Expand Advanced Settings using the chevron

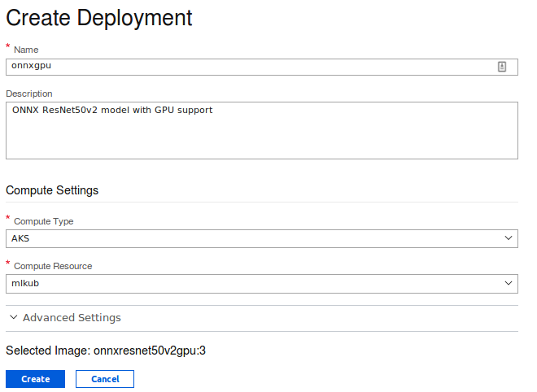click(13, 318)
